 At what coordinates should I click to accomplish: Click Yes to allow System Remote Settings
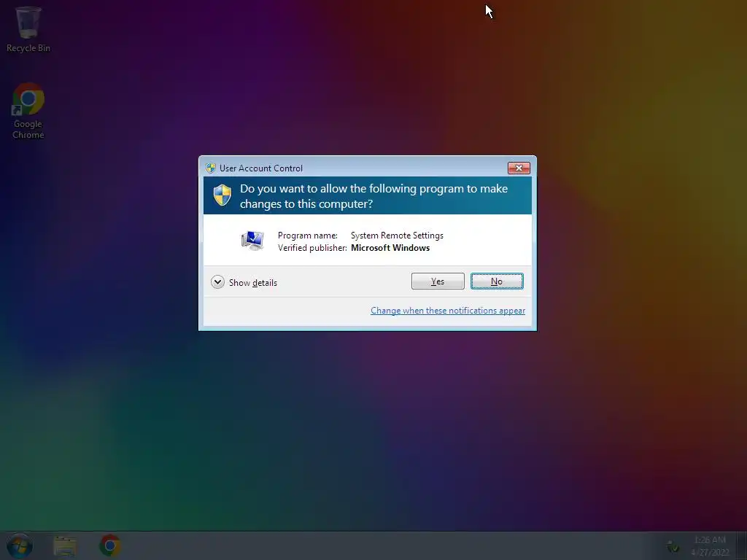438,281
